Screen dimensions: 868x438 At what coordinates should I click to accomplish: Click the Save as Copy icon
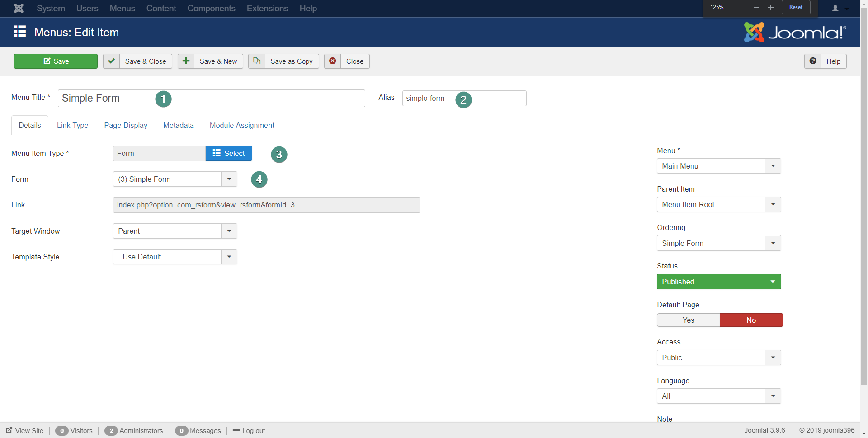coord(256,61)
